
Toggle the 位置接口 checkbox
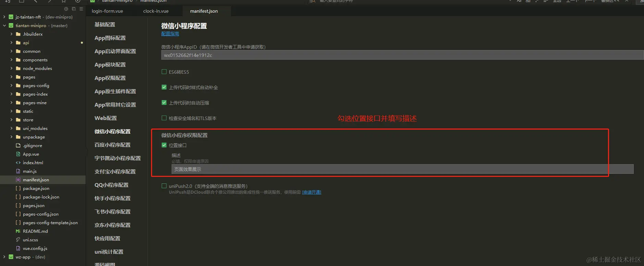[164, 145]
